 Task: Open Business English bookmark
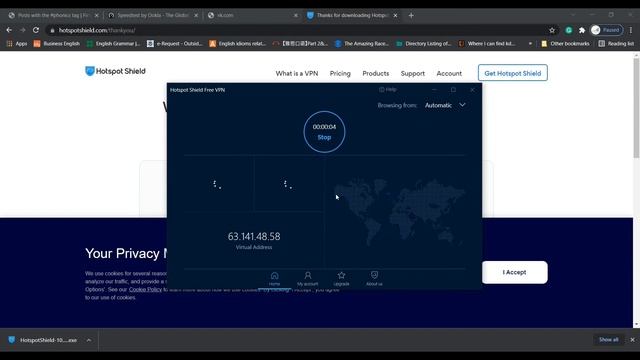(57, 44)
